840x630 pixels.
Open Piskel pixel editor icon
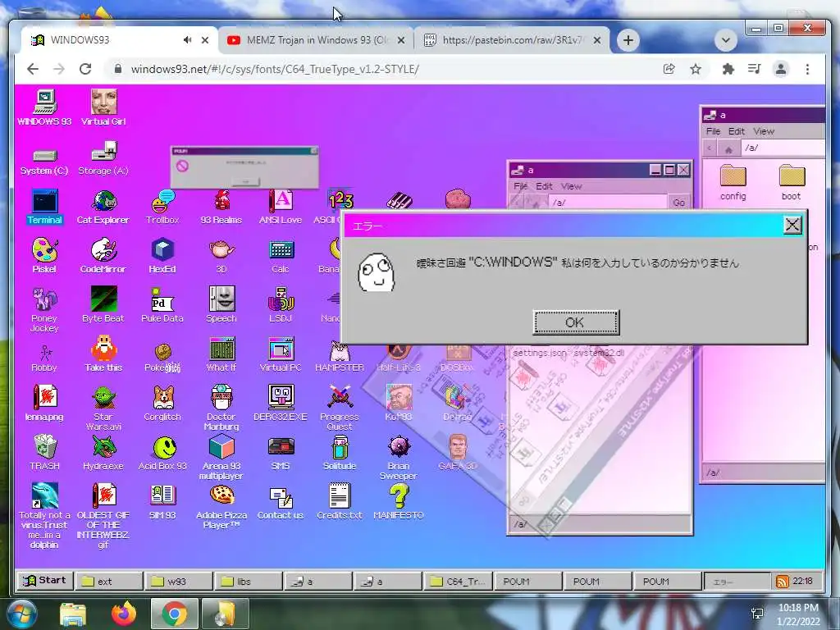[x=44, y=256]
